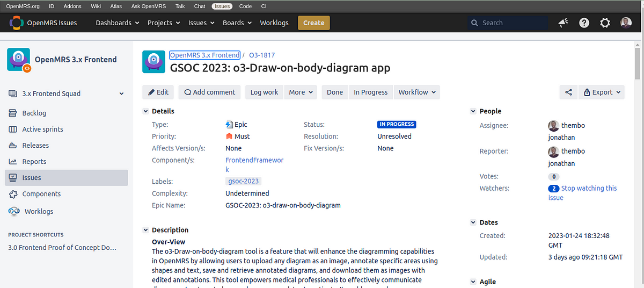
Task: Click the Create button
Action: click(x=314, y=23)
